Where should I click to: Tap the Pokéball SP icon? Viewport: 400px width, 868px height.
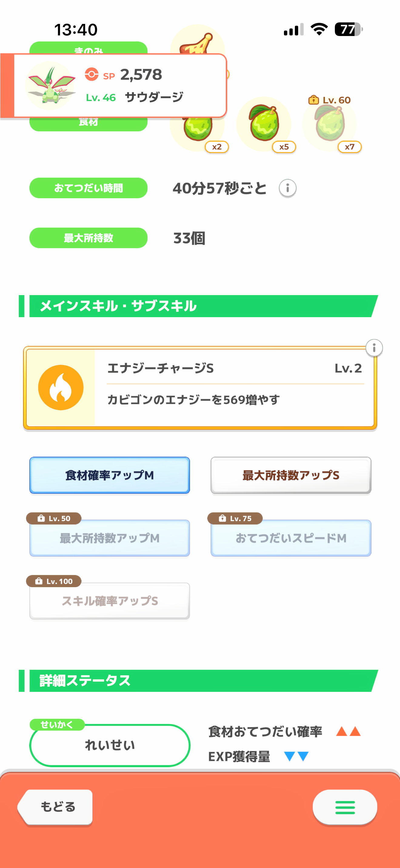92,74
